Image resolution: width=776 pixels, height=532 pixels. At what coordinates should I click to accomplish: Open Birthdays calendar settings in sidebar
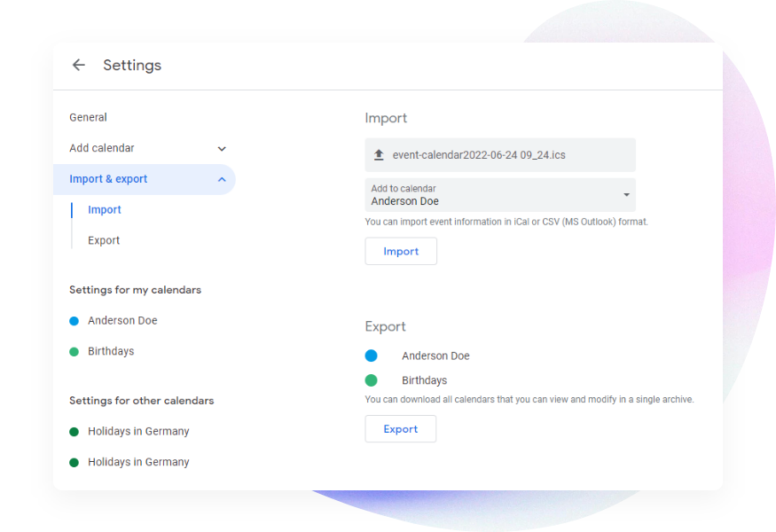(x=111, y=352)
